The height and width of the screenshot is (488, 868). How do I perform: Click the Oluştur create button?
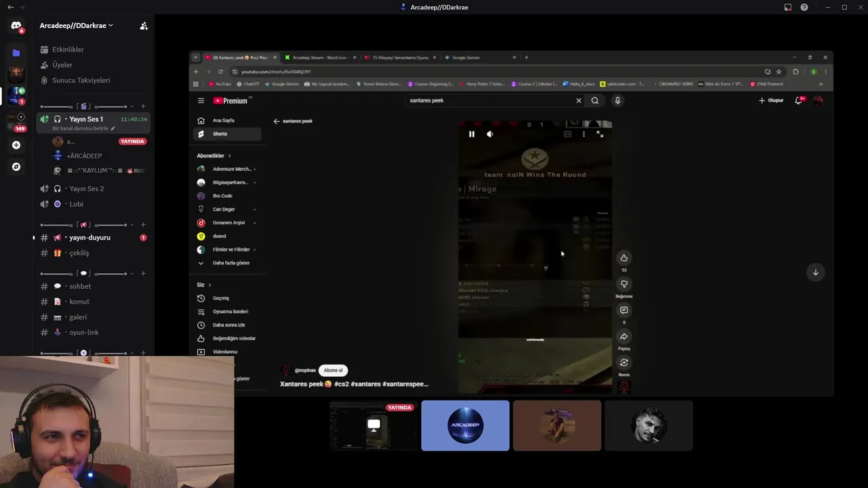[x=771, y=100]
